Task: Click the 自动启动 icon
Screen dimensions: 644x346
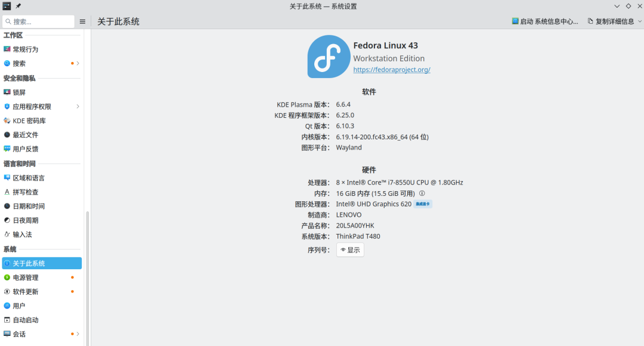Action: [x=7, y=320]
